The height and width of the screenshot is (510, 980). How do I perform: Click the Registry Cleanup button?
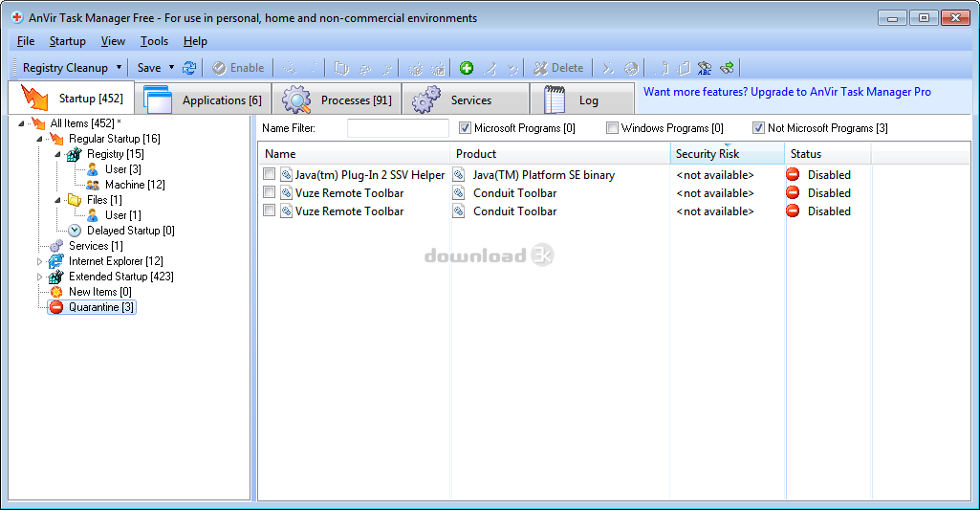pyautogui.click(x=65, y=68)
